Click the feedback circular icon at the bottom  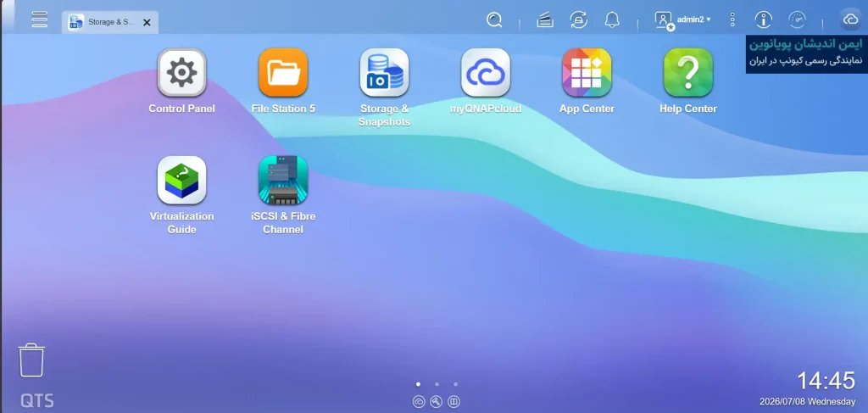click(x=454, y=402)
